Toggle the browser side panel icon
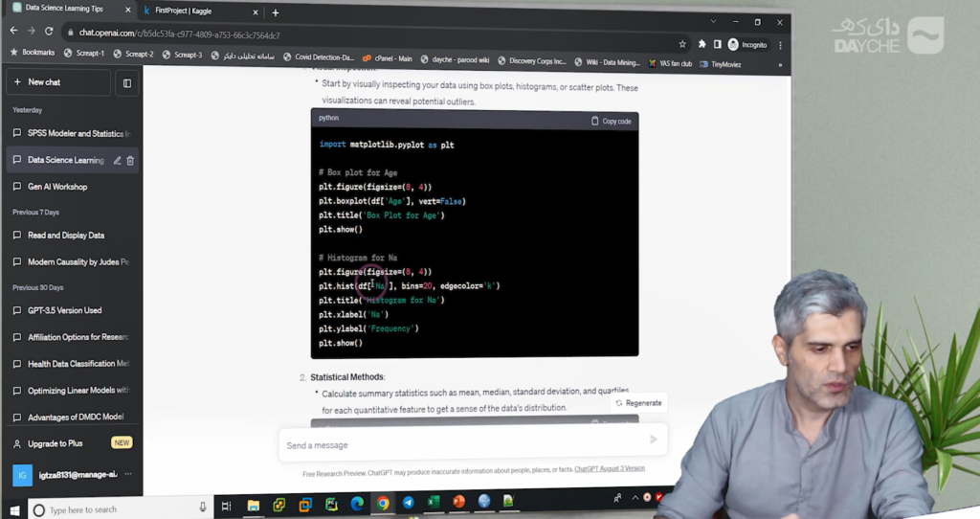Screen dimensions: 980x519 pos(717,44)
